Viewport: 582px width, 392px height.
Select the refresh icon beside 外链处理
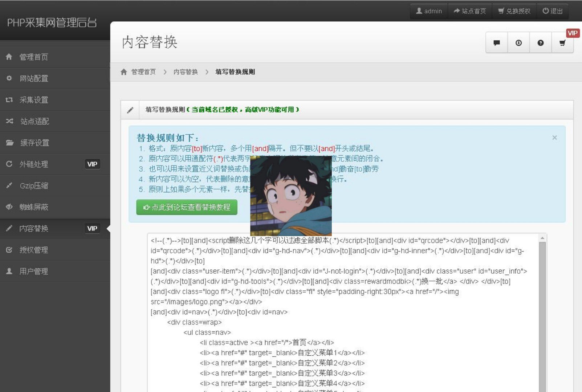9,164
